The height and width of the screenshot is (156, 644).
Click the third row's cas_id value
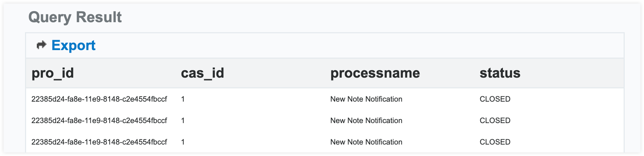click(x=183, y=142)
